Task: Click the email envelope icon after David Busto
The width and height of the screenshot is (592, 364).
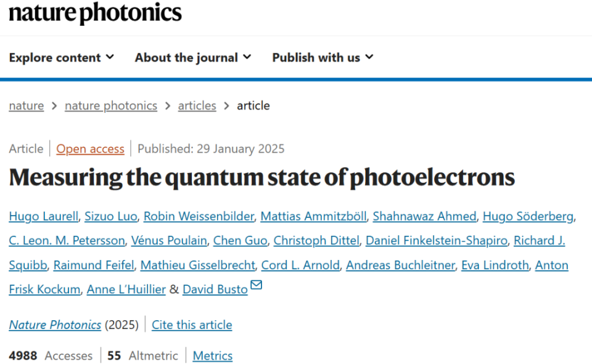Action: coord(256,285)
